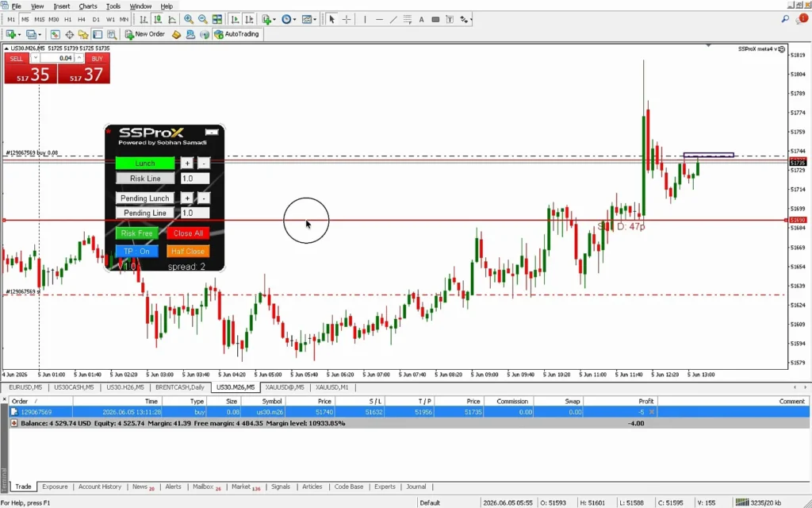This screenshot has height=508, width=812.
Task: Click the orange Half Close button
Action: [188, 252]
